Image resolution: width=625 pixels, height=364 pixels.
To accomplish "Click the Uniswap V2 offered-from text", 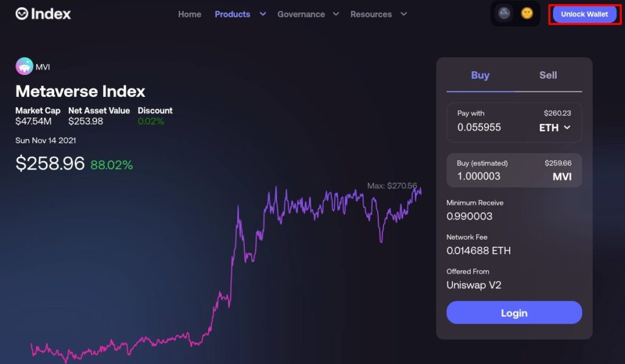I will tap(474, 285).
